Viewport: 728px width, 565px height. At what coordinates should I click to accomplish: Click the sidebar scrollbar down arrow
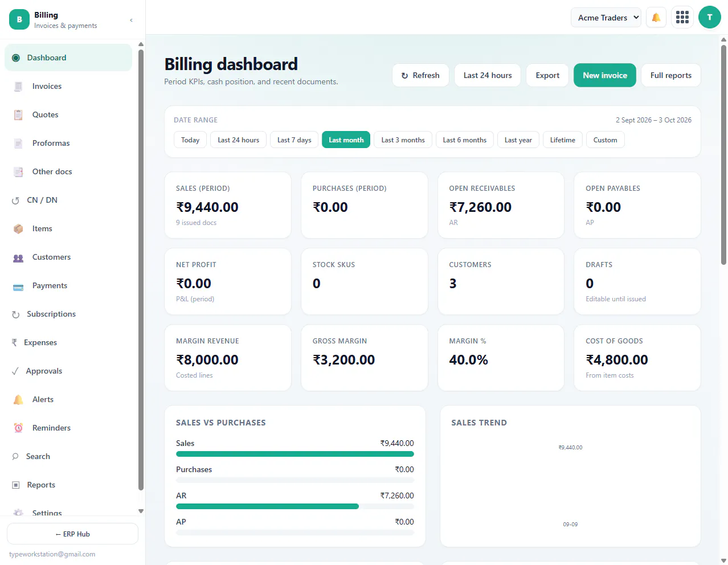click(x=141, y=511)
